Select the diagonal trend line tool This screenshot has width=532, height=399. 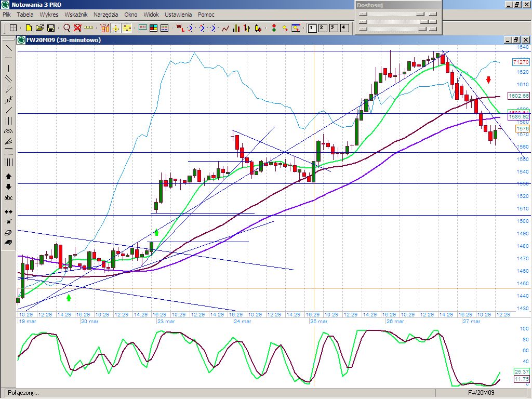(x=8, y=47)
